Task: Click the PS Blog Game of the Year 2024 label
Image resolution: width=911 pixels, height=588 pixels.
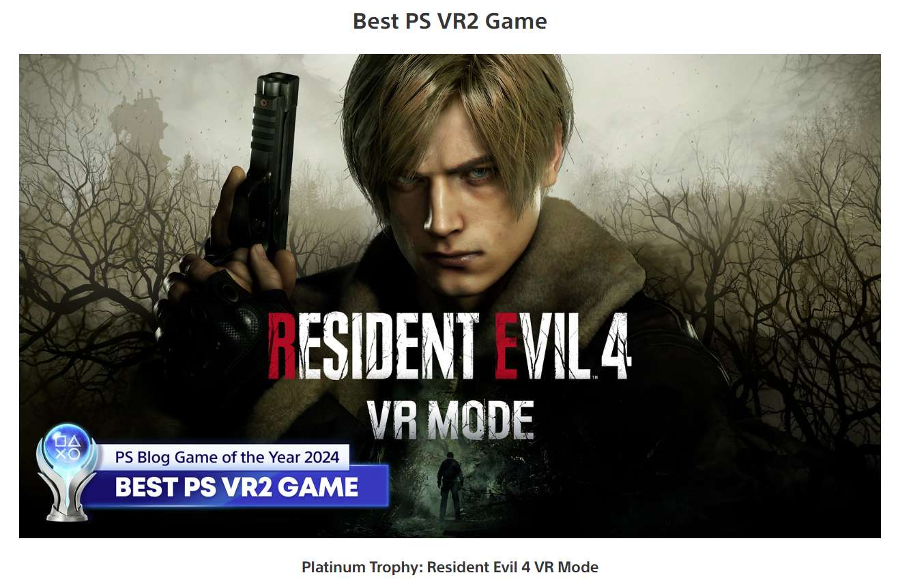Action: point(227,457)
